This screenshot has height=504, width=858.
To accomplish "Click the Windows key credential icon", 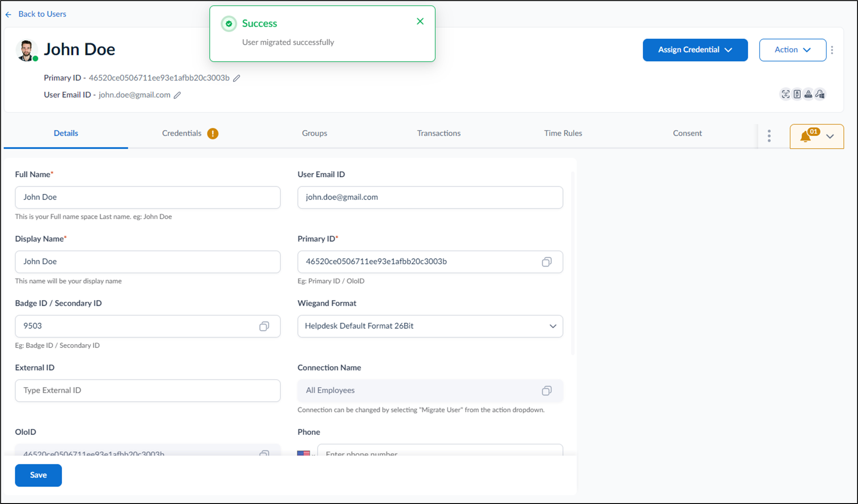I will [820, 94].
